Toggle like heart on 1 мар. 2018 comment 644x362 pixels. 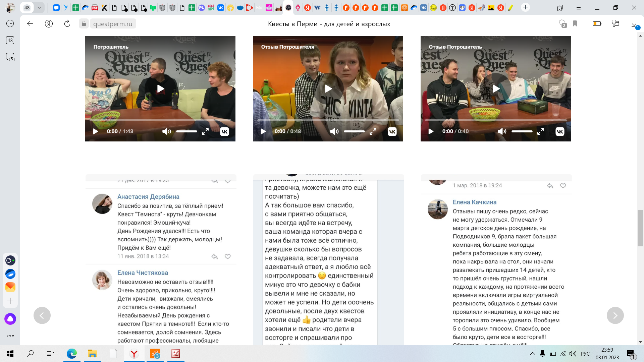click(x=563, y=186)
